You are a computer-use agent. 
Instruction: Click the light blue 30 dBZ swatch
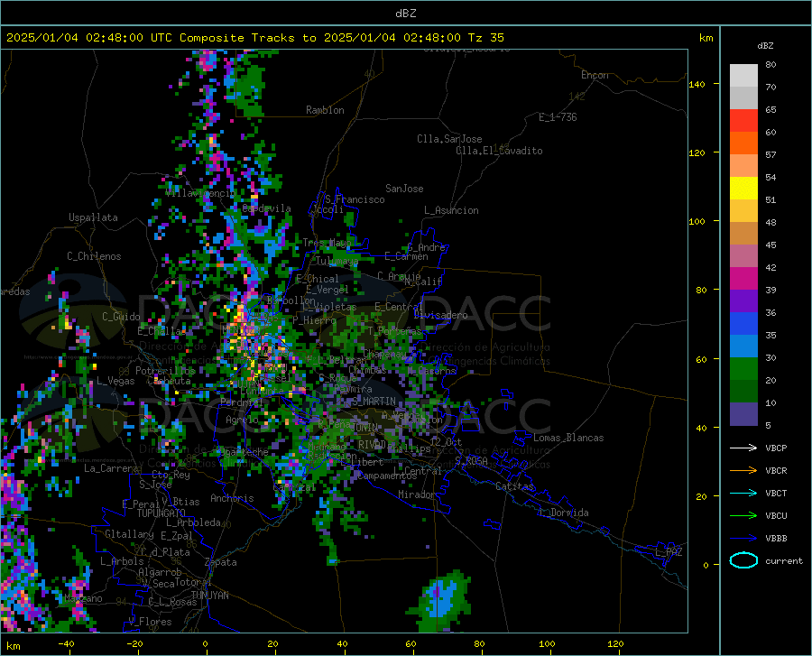point(743,346)
